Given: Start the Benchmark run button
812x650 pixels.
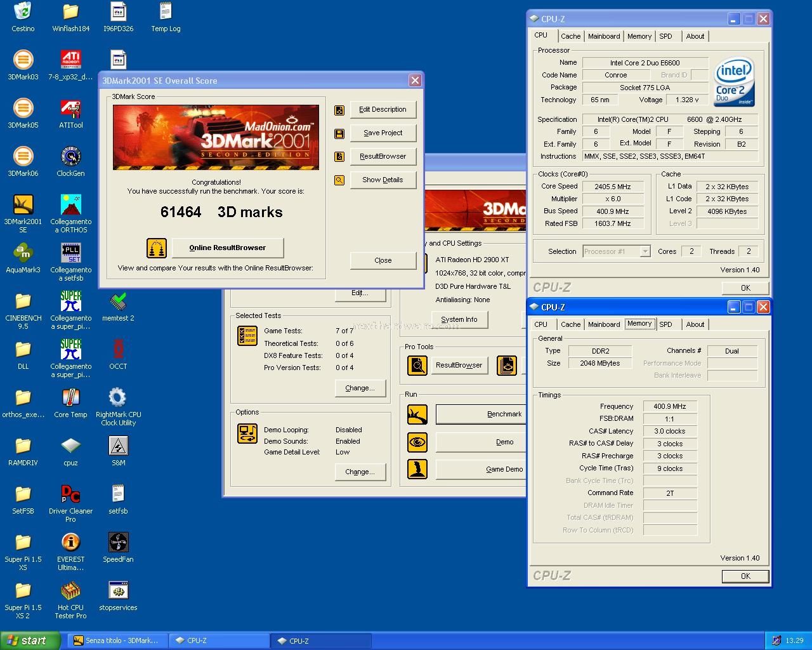Looking at the screenshot, I should 481,414.
